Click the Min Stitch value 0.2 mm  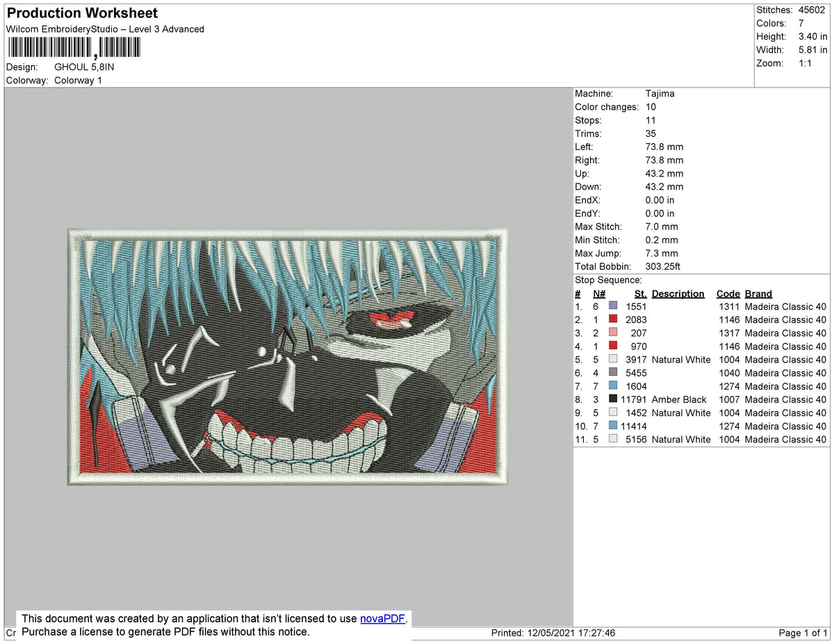pos(662,240)
